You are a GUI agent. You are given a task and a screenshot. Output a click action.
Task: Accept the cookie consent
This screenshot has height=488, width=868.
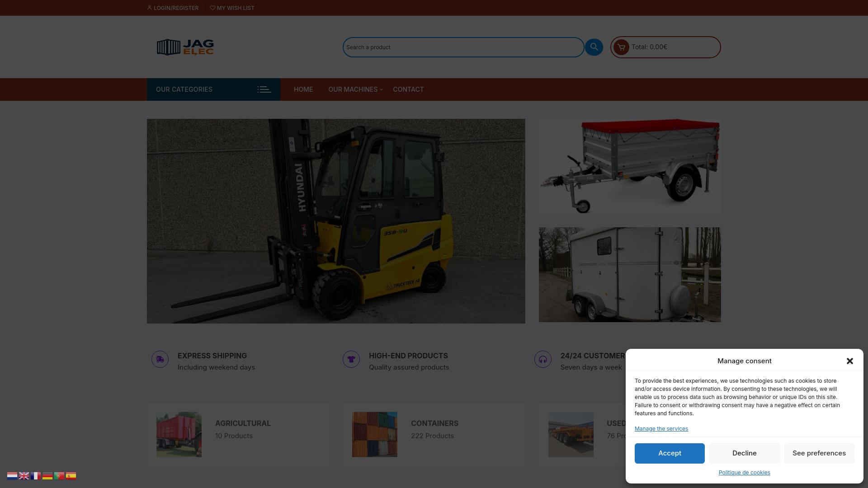[x=670, y=453]
